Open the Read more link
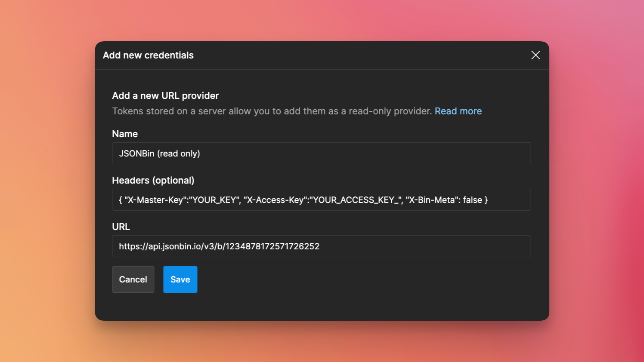Image resolution: width=644 pixels, height=362 pixels. pyautogui.click(x=458, y=111)
